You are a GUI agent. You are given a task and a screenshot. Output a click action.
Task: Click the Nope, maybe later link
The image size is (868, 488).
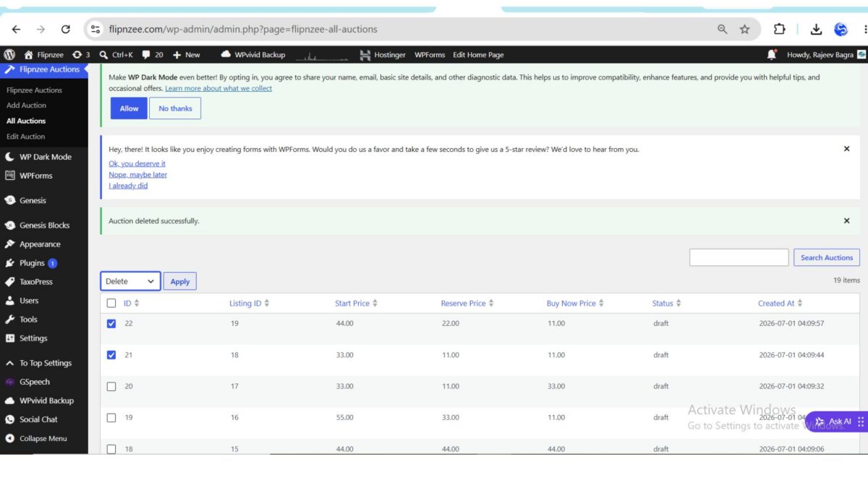137,174
